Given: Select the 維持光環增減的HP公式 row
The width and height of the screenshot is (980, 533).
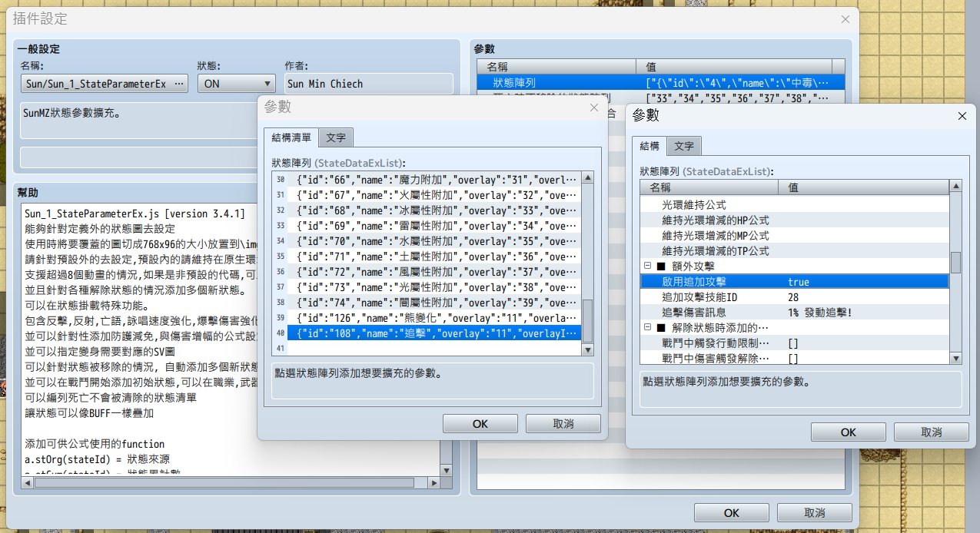Looking at the screenshot, I should tap(795, 220).
